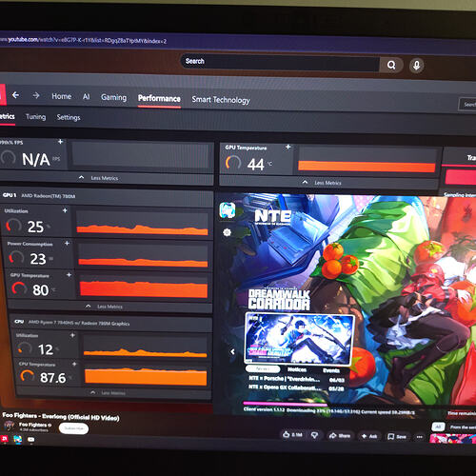Click the Share button under video

(x=340, y=436)
